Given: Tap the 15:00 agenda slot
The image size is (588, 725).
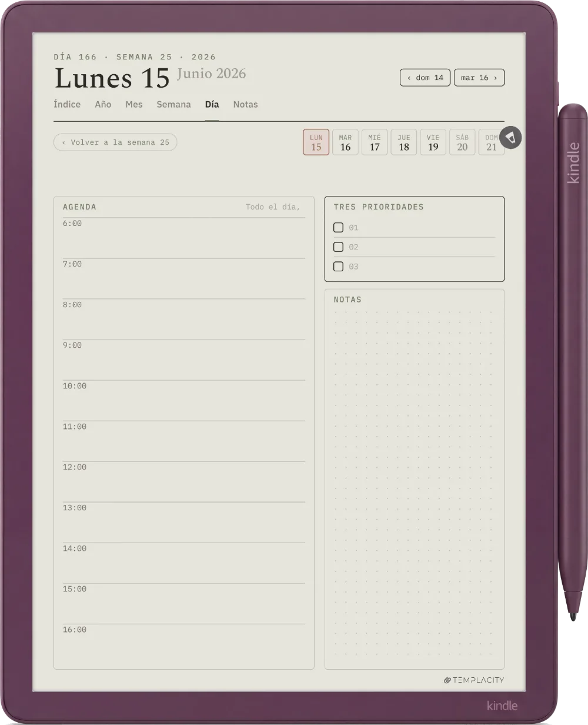Looking at the screenshot, I should coord(183,603).
